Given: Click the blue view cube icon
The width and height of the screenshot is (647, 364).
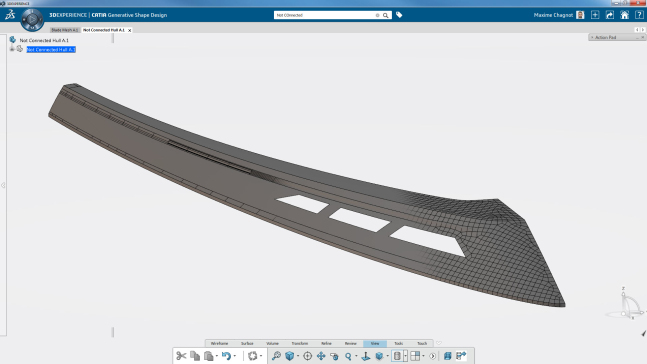Looking at the screenshot, I should pos(290,356).
